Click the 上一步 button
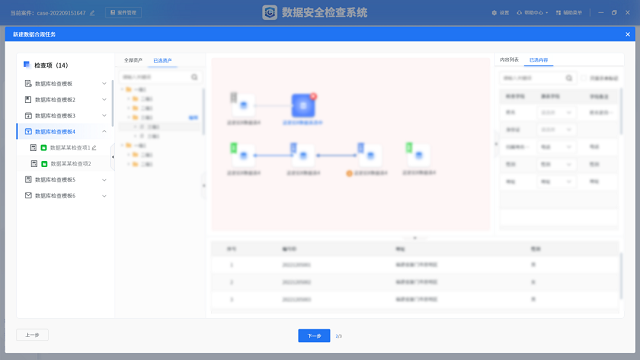Image resolution: width=640 pixels, height=360 pixels. pos(32,335)
